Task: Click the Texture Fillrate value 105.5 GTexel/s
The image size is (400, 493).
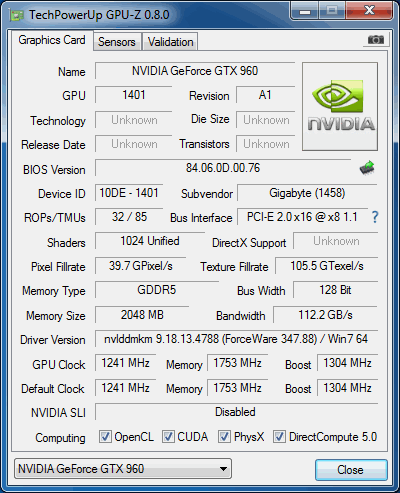Action: [327, 266]
